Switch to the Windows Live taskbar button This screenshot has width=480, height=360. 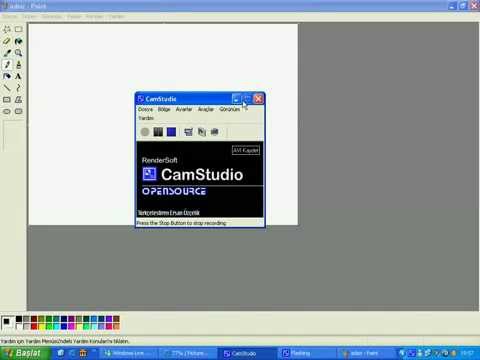tap(128, 354)
